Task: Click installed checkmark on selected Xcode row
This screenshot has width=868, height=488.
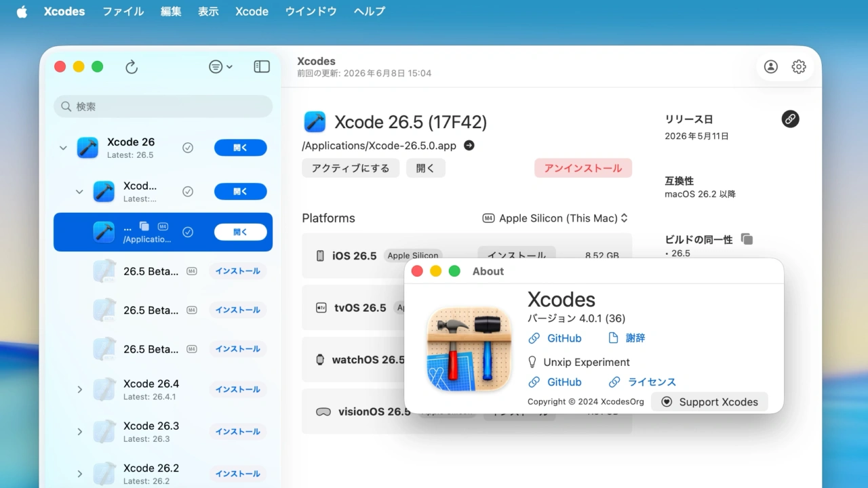Action: tap(188, 232)
